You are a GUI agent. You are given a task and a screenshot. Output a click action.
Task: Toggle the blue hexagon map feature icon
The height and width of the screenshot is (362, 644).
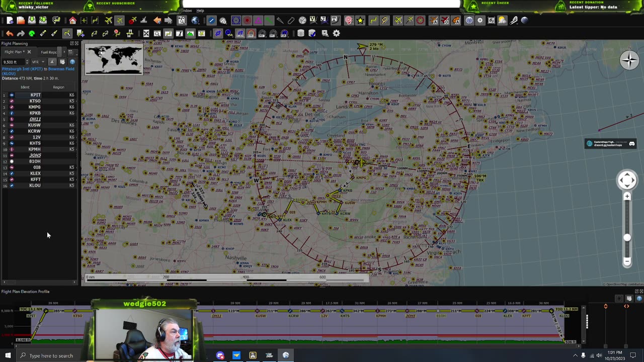pos(236,20)
